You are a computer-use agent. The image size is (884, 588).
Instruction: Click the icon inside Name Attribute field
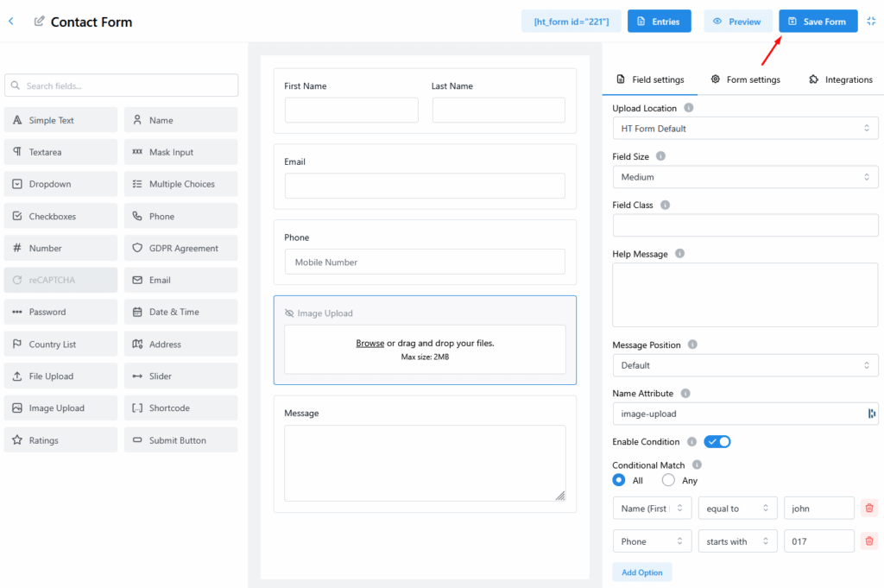[x=871, y=414]
